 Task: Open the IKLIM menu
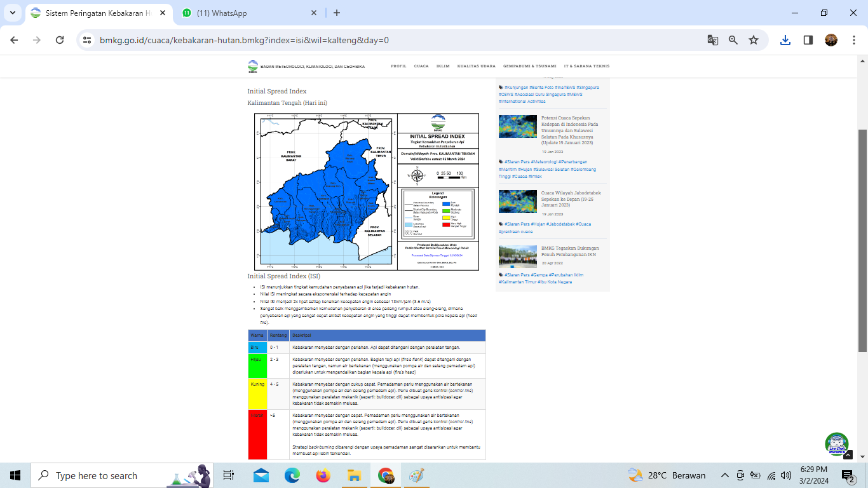[x=443, y=66]
